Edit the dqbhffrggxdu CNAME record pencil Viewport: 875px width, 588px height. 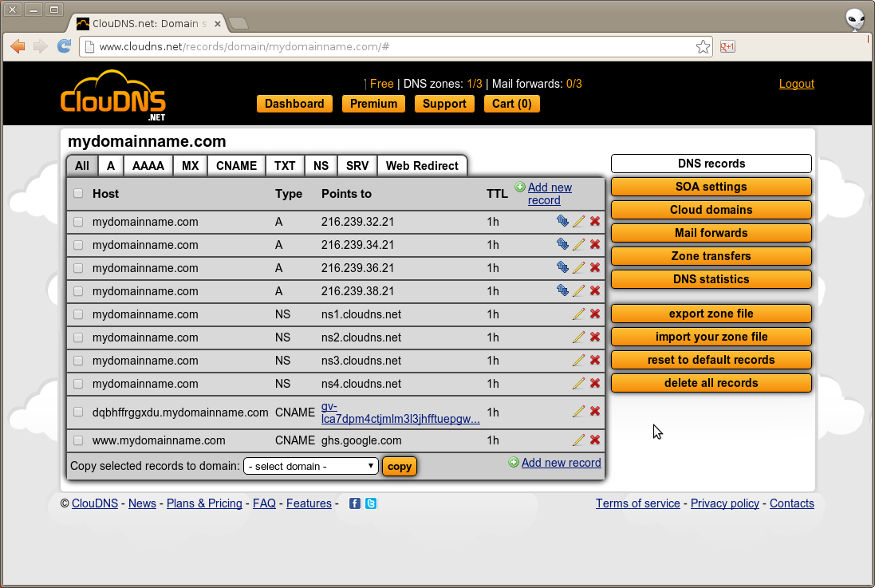click(579, 412)
